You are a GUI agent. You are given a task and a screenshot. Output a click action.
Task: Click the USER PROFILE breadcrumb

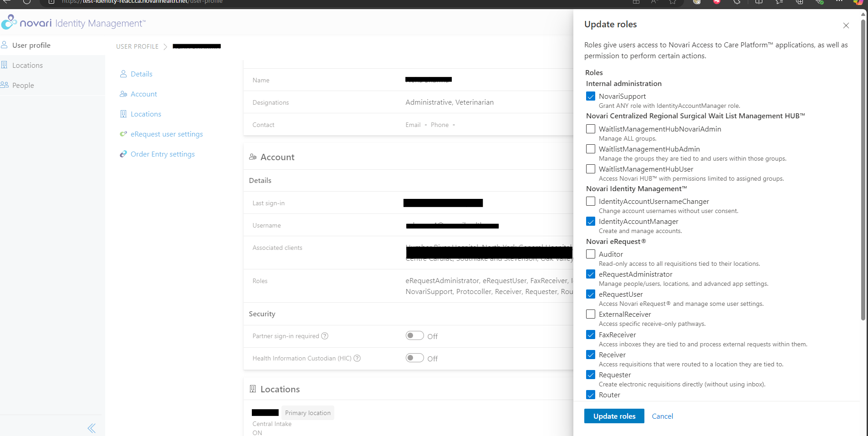click(138, 46)
